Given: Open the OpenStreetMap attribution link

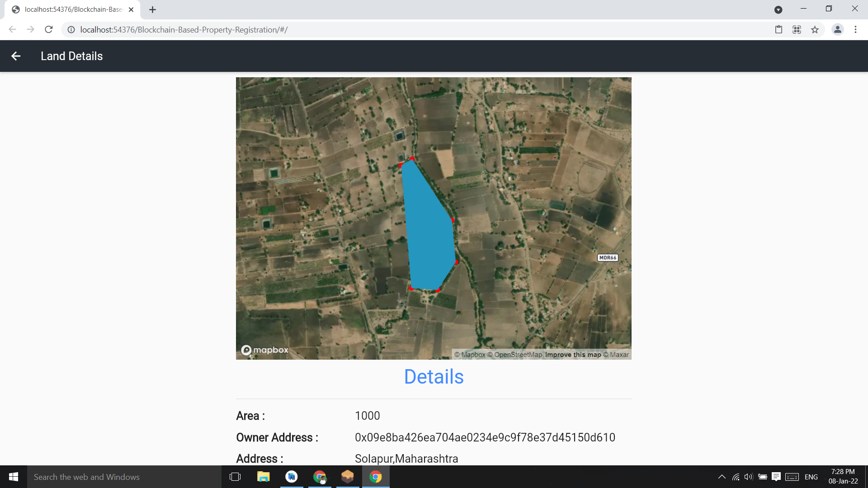Looking at the screenshot, I should coord(518,355).
